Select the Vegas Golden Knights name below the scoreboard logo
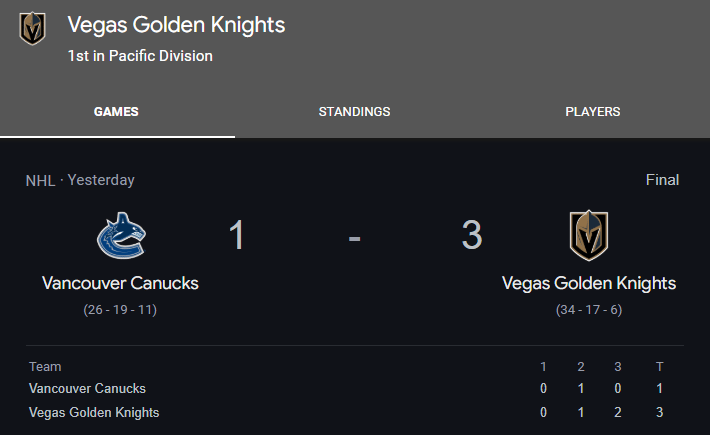 [589, 283]
